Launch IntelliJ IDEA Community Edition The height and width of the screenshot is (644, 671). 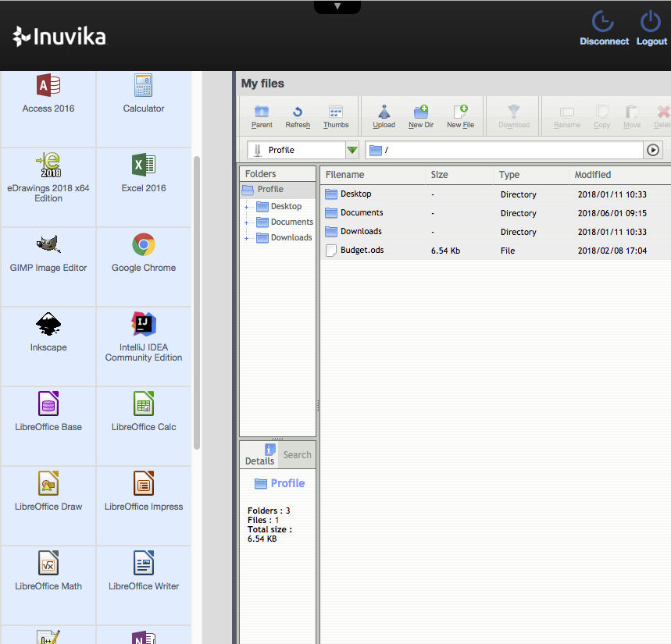pyautogui.click(x=144, y=337)
